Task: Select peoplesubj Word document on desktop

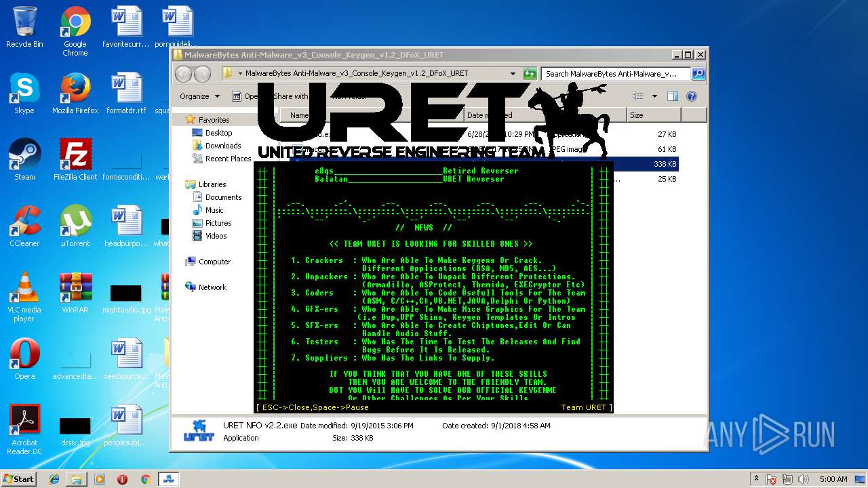Action: [126, 426]
